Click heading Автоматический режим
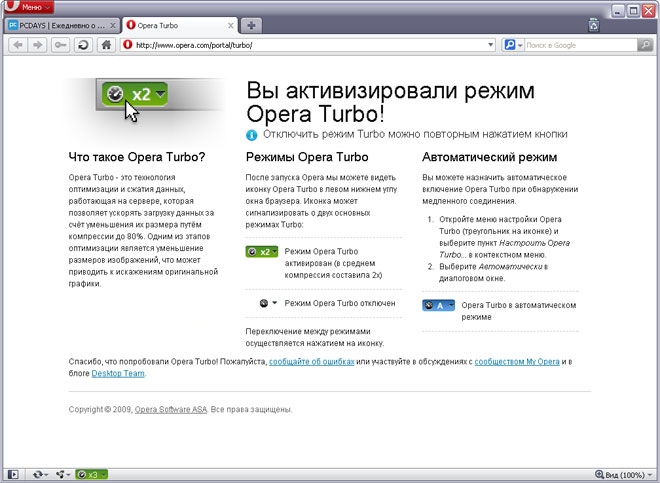The width and height of the screenshot is (660, 483). pos(490,157)
